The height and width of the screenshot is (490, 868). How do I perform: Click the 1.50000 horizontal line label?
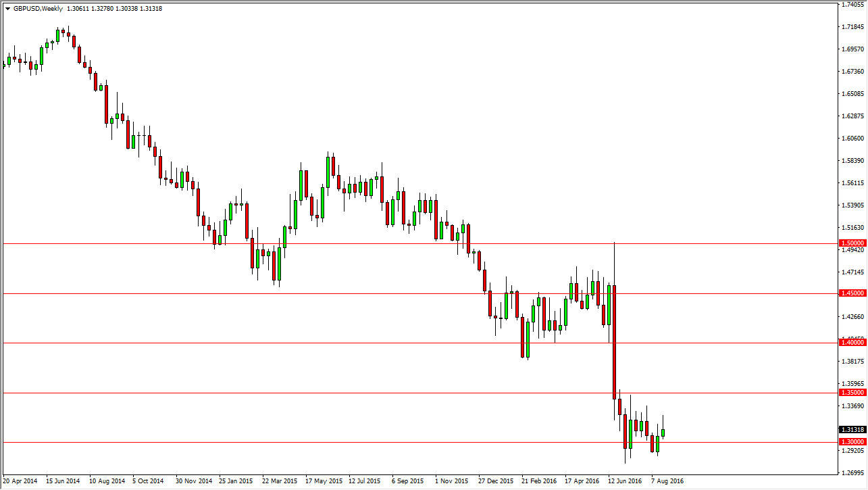(x=852, y=243)
